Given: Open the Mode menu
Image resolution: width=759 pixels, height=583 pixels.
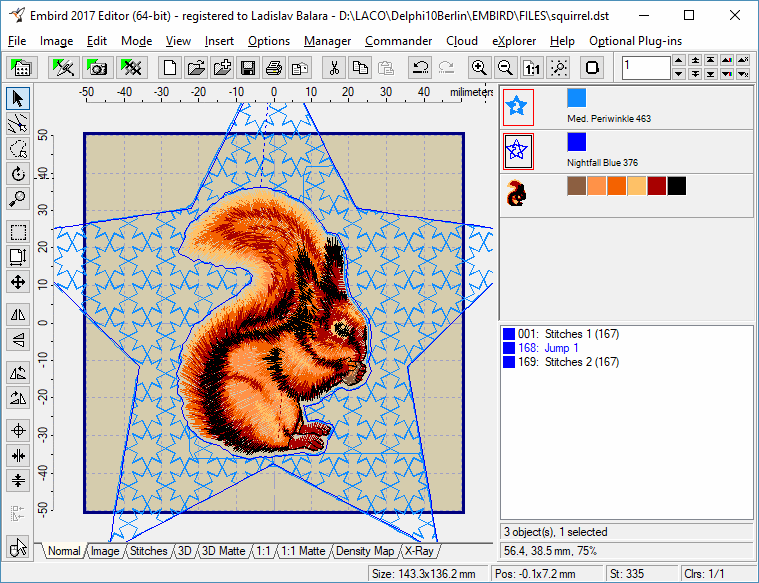Looking at the screenshot, I should [137, 41].
